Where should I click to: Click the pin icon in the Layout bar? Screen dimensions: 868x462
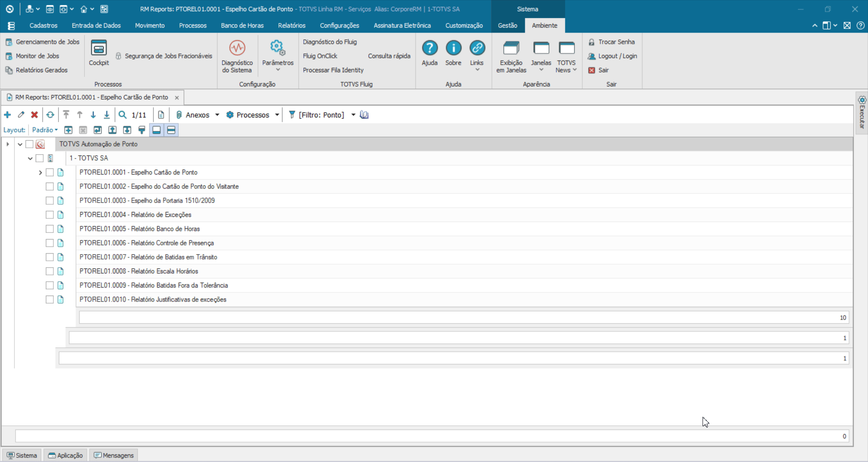pos(142,130)
